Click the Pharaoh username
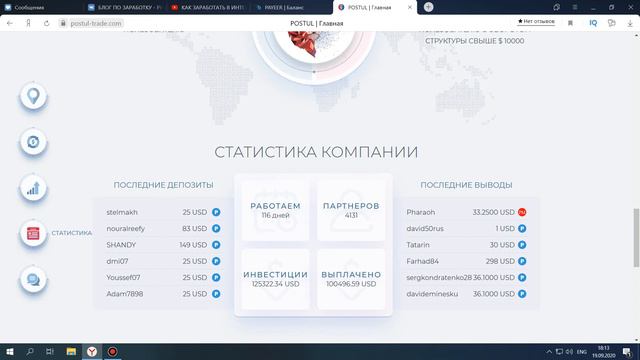 (420, 212)
